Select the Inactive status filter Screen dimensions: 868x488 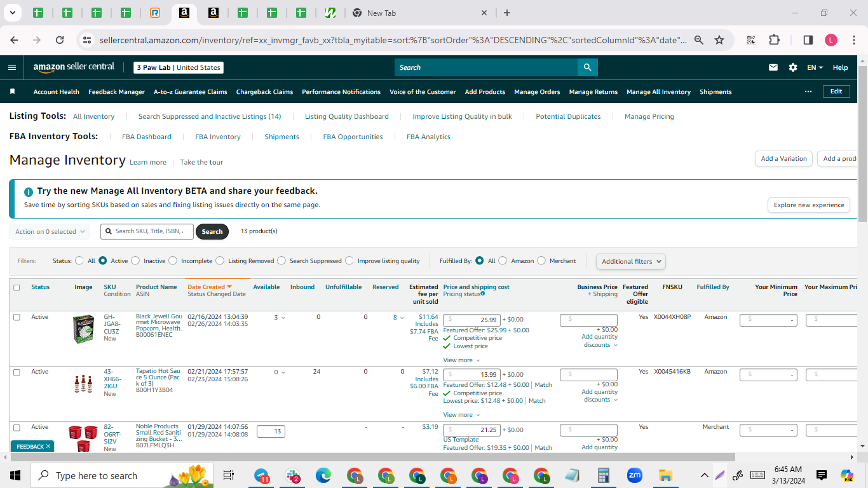(136, 261)
